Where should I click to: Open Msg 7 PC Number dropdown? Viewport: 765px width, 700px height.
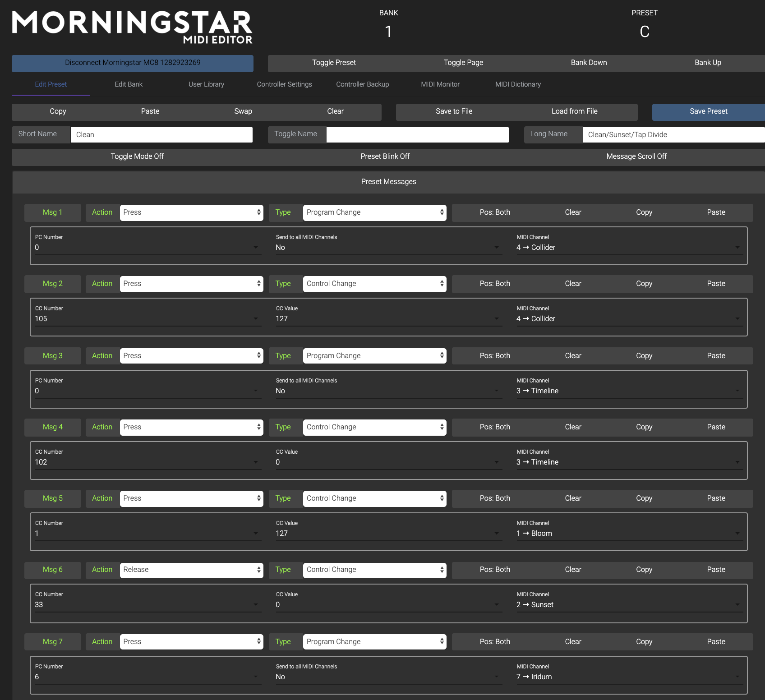click(148, 677)
